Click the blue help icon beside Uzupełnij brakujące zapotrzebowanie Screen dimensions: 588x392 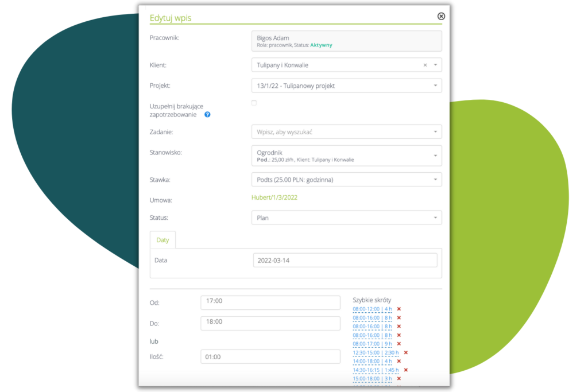207,115
